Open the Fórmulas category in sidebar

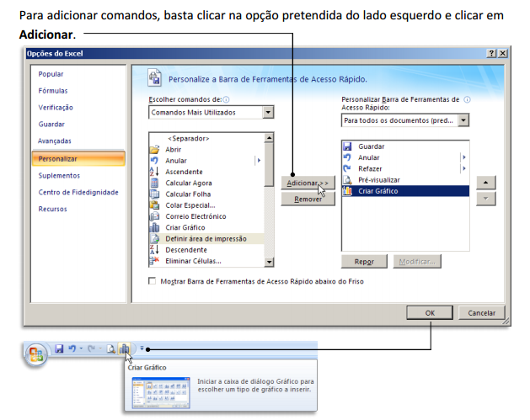(53, 90)
